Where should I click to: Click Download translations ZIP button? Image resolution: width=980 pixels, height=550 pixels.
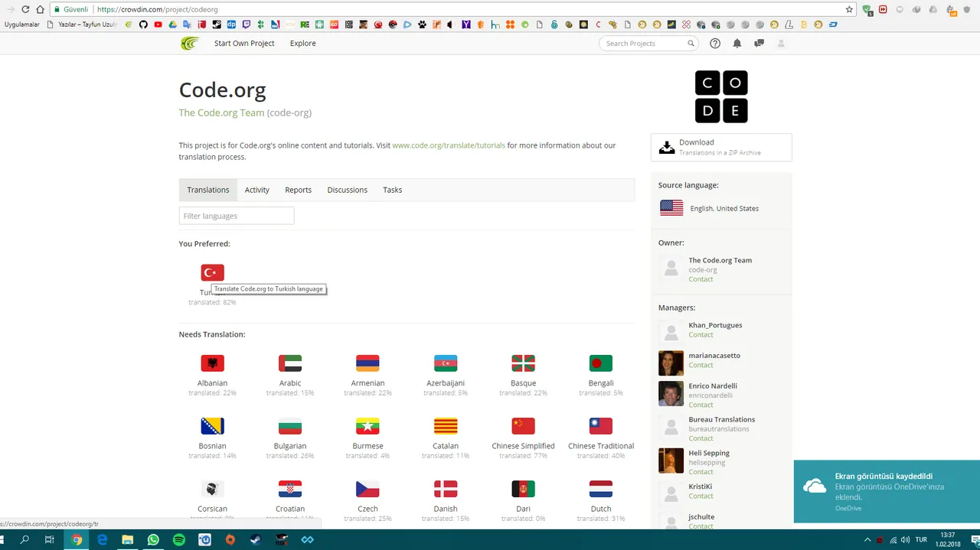pos(721,147)
